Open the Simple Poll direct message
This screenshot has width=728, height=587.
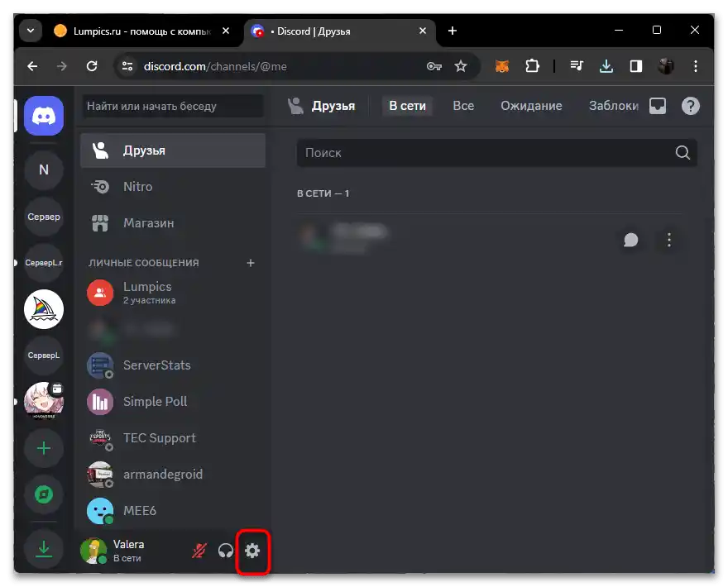coord(173,401)
